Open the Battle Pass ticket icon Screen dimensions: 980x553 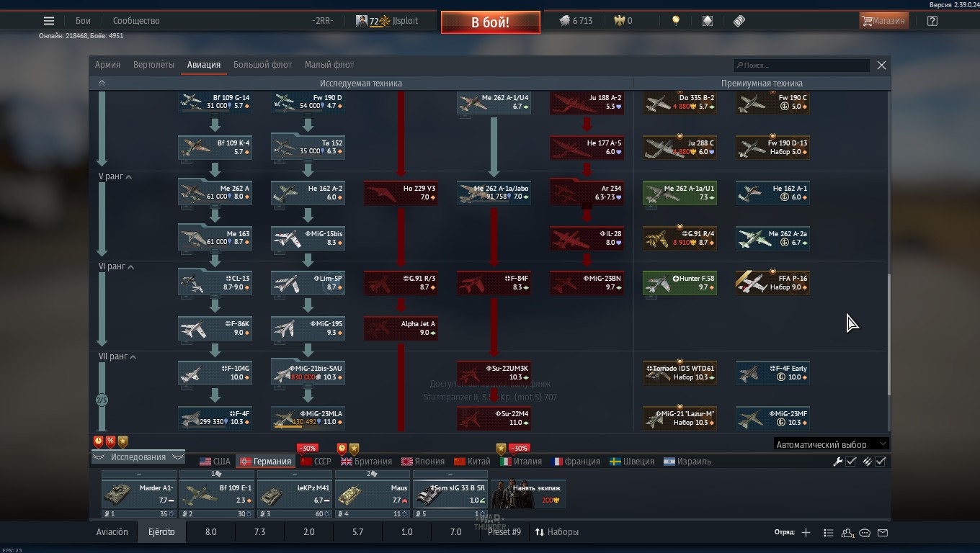[x=739, y=21]
